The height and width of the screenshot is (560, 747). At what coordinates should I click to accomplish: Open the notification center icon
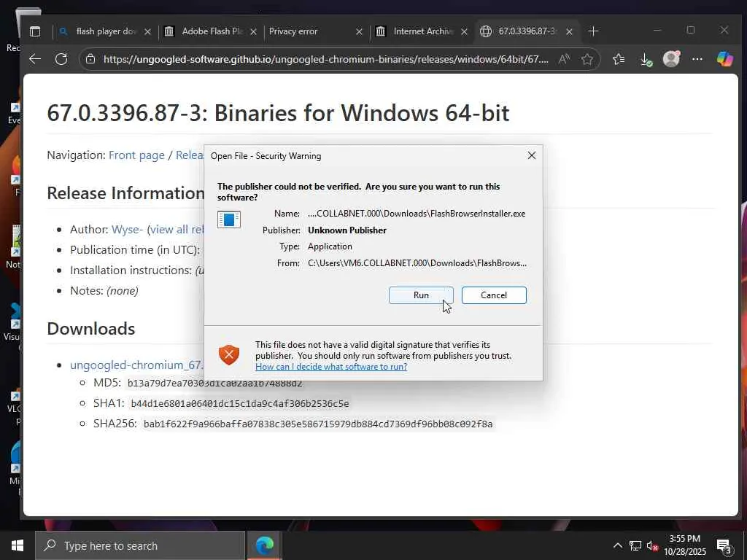pos(724,546)
